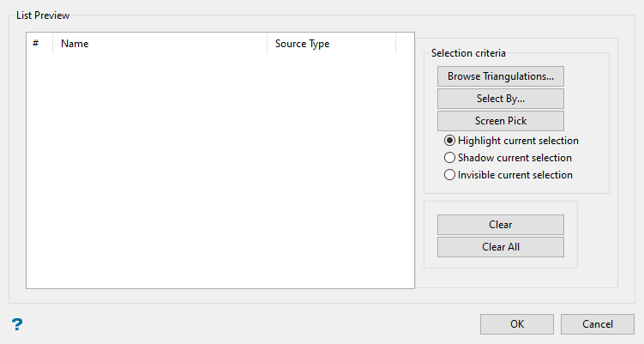Click the Clear button
The height and width of the screenshot is (344, 644).
500,225
